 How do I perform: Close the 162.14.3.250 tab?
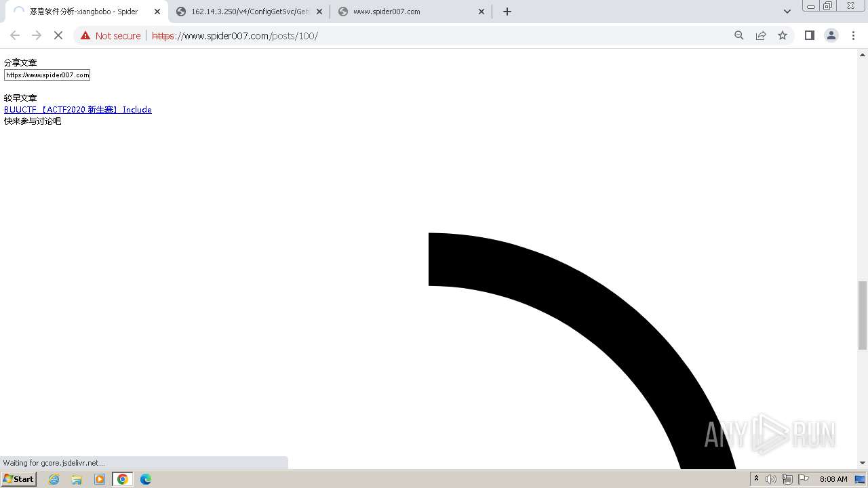click(319, 12)
